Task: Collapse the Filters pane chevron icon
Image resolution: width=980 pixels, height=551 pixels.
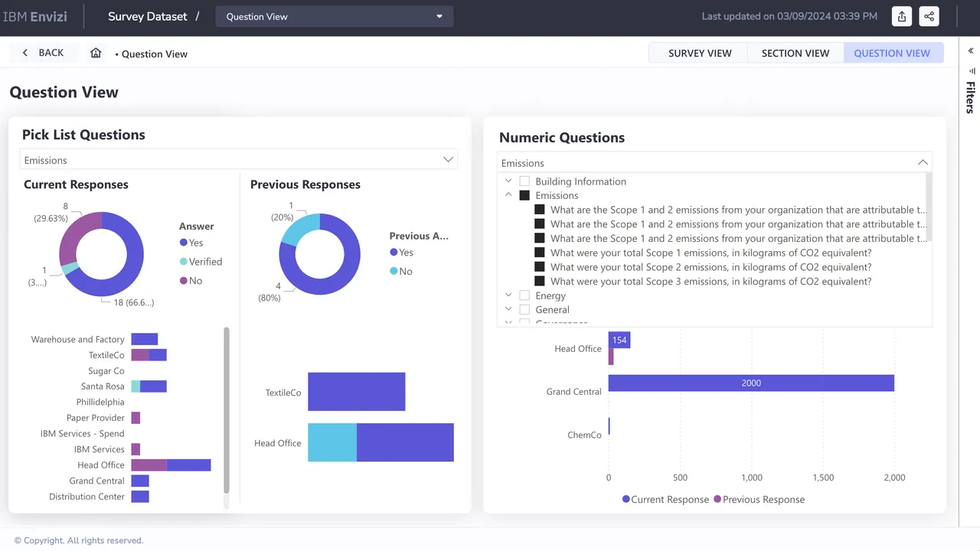Action: point(971,51)
